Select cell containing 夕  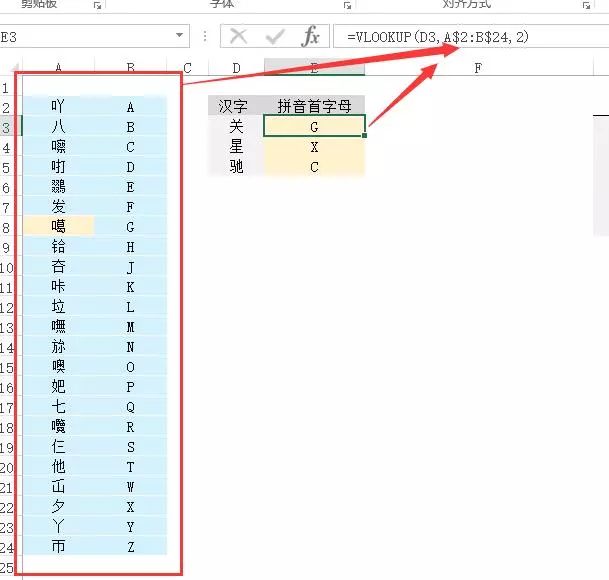pos(58,507)
